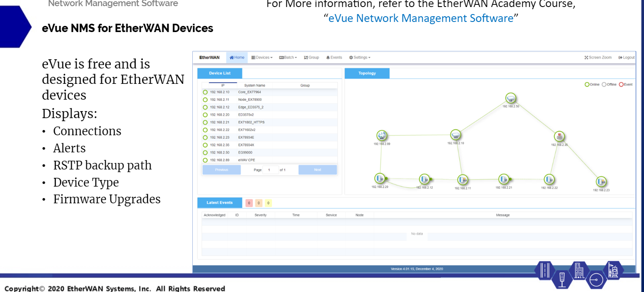Click the status circle beside EX78934E

pyautogui.click(x=205, y=137)
